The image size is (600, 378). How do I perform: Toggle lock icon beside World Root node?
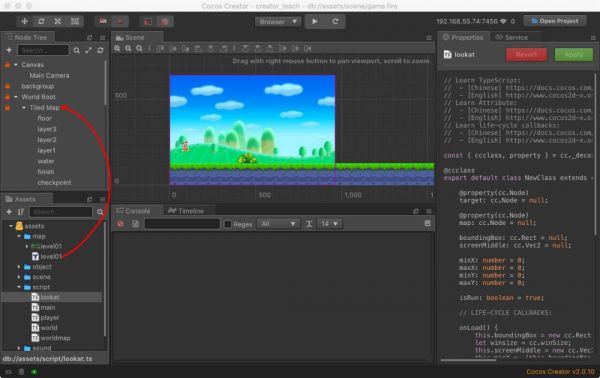coord(7,97)
